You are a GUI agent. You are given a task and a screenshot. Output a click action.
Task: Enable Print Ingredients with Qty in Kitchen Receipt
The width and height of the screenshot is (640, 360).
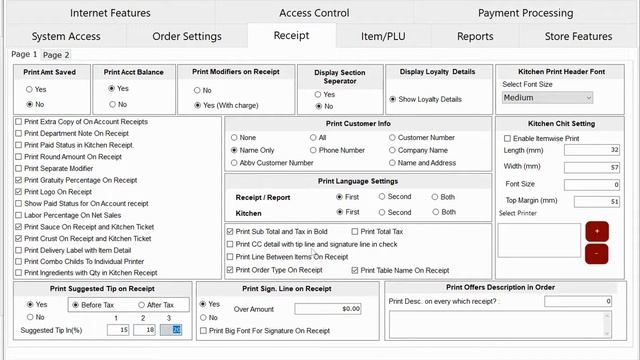[18, 273]
